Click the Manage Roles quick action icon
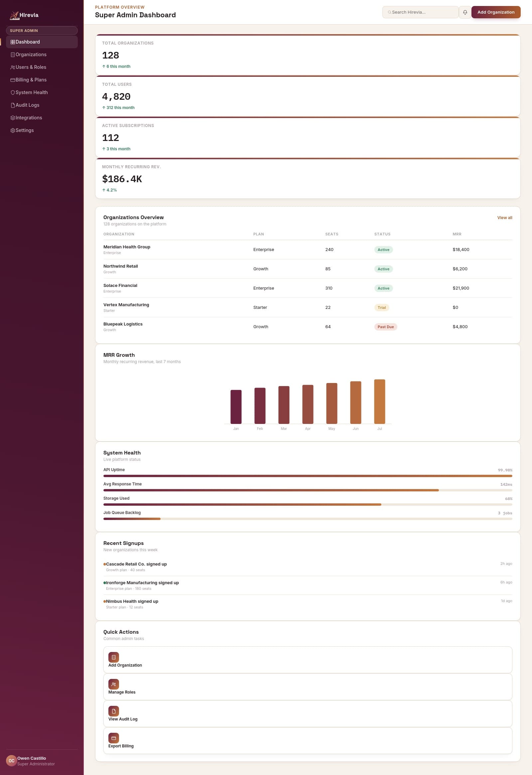This screenshot has height=775, width=532. pyautogui.click(x=113, y=684)
